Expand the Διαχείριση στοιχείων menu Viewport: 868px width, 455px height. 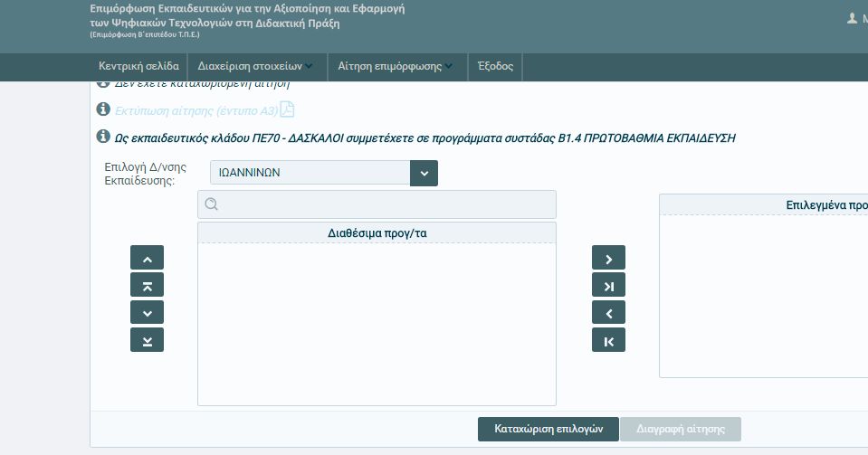(x=255, y=66)
